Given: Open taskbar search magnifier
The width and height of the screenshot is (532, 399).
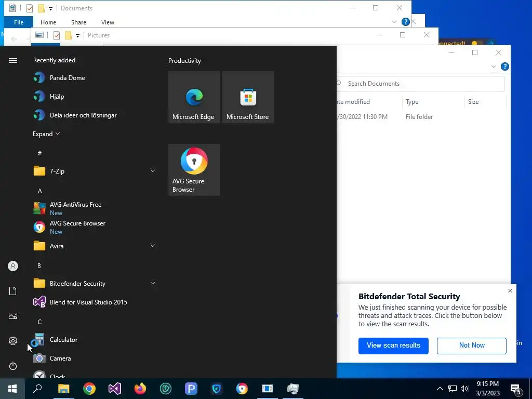Looking at the screenshot, I should click(37, 389).
